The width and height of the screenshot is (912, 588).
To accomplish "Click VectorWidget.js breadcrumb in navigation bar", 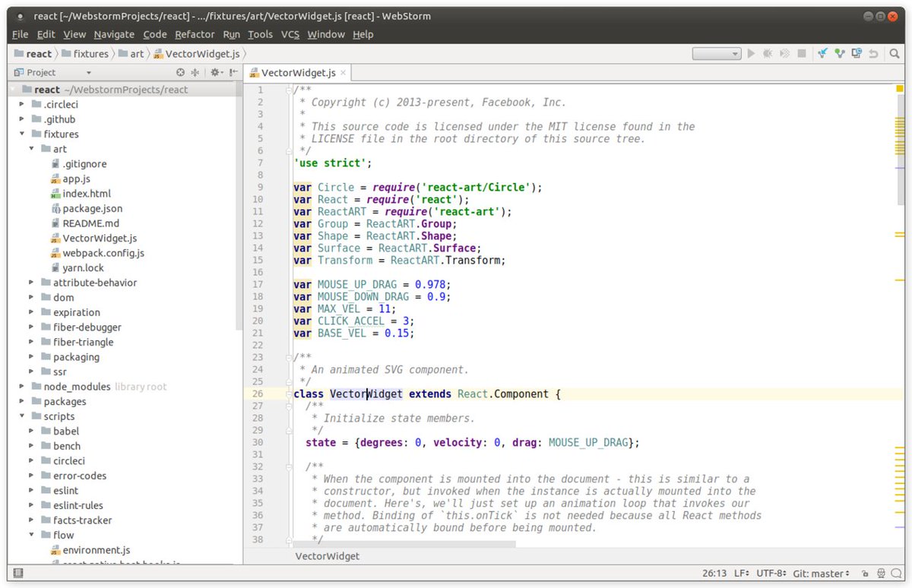I will pos(197,54).
